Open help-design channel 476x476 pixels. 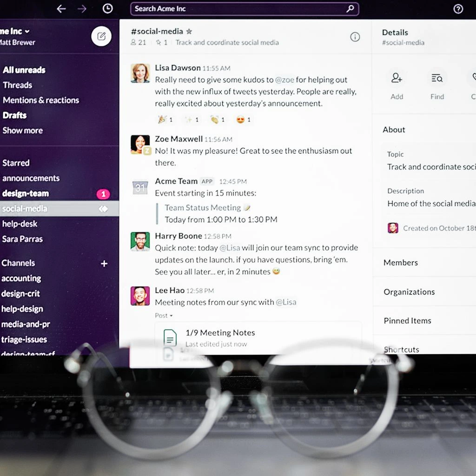(x=22, y=309)
